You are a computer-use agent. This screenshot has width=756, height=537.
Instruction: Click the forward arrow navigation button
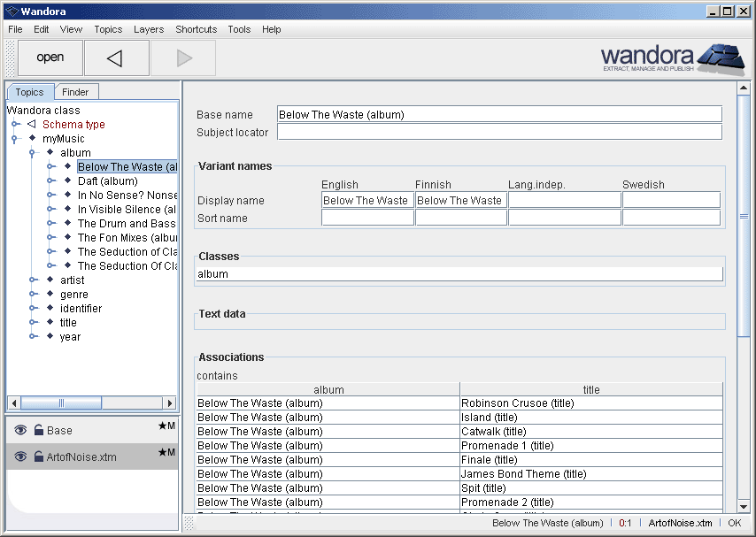tap(183, 58)
